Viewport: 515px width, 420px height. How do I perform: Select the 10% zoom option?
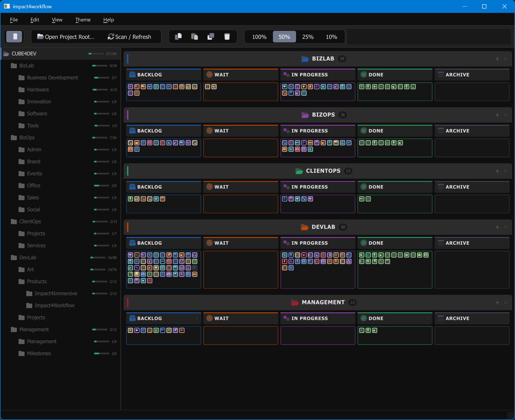click(x=331, y=37)
